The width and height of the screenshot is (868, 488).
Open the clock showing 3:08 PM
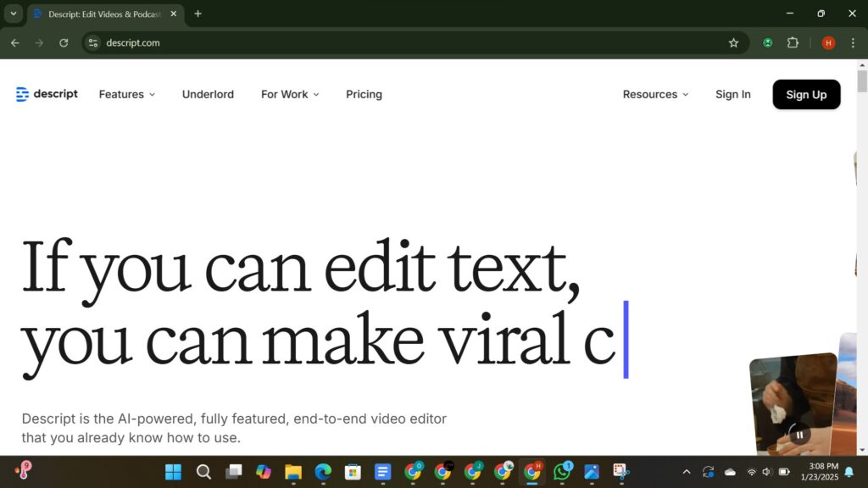820,472
